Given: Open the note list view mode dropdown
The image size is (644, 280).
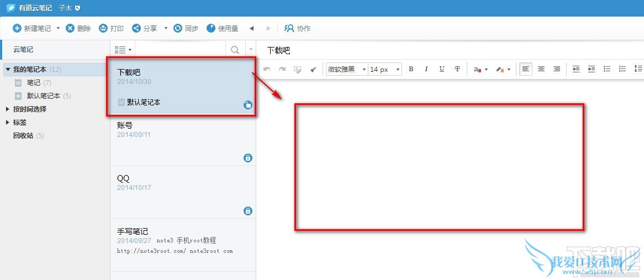Looking at the screenshot, I should (123, 50).
